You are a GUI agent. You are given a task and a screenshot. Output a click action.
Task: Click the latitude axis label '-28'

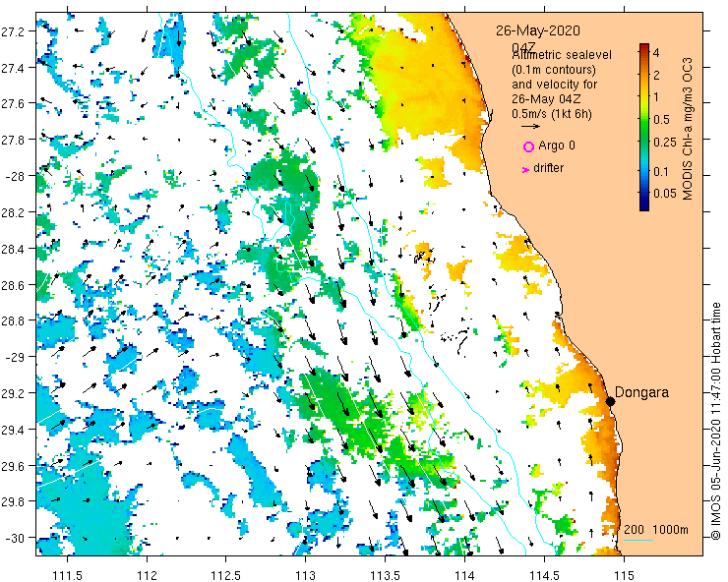pos(15,176)
